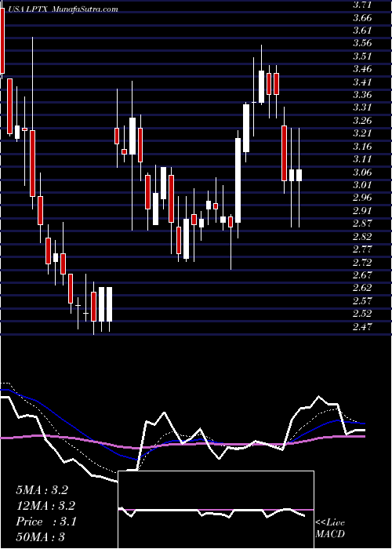The image size is (392, 549).
Task: Click the 2.67 price axis label
Action: [x=362, y=275]
